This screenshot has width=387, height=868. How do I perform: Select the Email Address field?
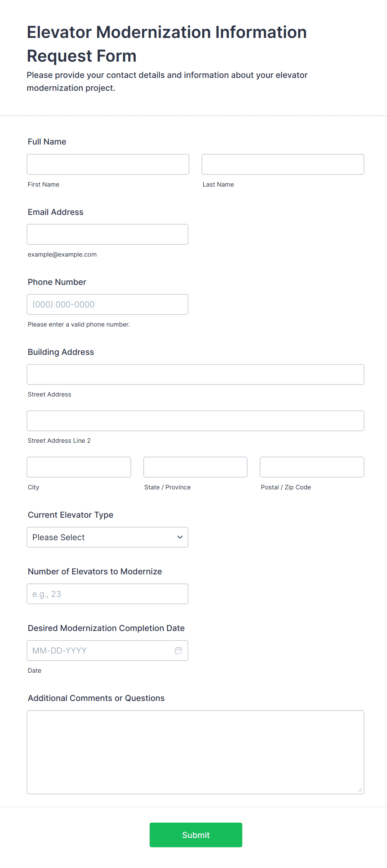pyautogui.click(x=107, y=234)
